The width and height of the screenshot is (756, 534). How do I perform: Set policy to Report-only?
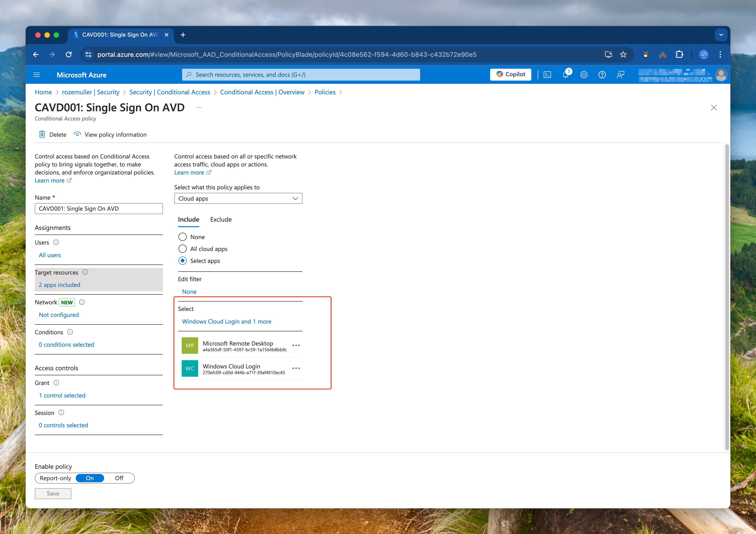coord(55,478)
